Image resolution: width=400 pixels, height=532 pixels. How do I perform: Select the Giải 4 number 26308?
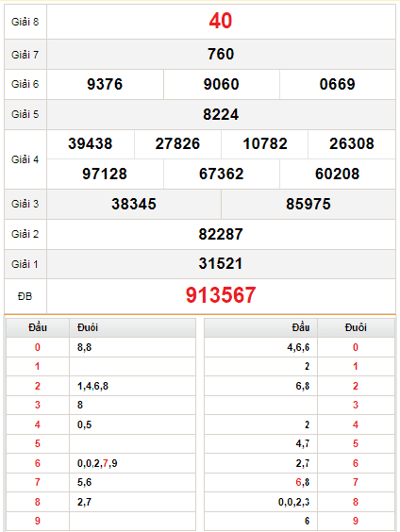pyautogui.click(x=352, y=144)
